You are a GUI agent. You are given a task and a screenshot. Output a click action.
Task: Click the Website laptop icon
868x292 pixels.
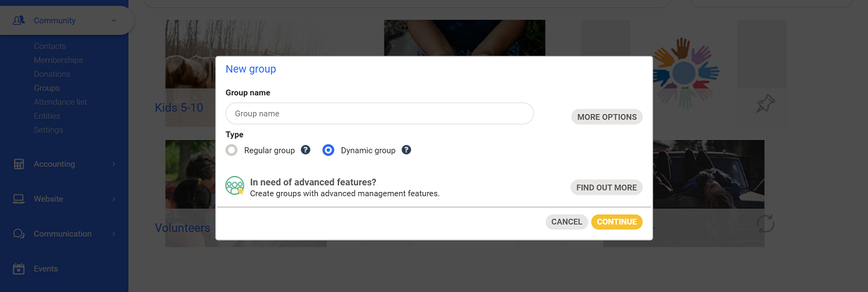(x=19, y=199)
